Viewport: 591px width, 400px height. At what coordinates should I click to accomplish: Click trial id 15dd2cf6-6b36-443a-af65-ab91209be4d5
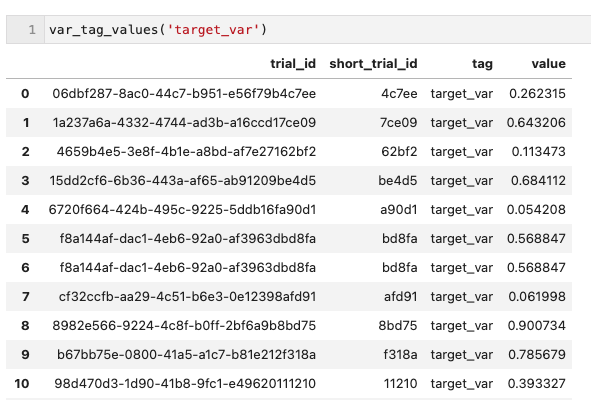click(182, 181)
